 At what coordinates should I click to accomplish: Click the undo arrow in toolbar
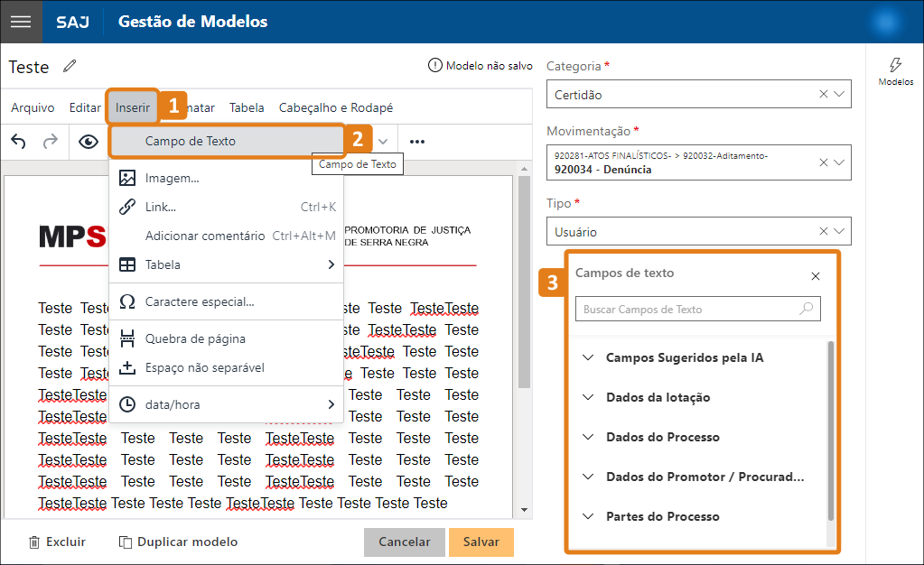click(19, 141)
